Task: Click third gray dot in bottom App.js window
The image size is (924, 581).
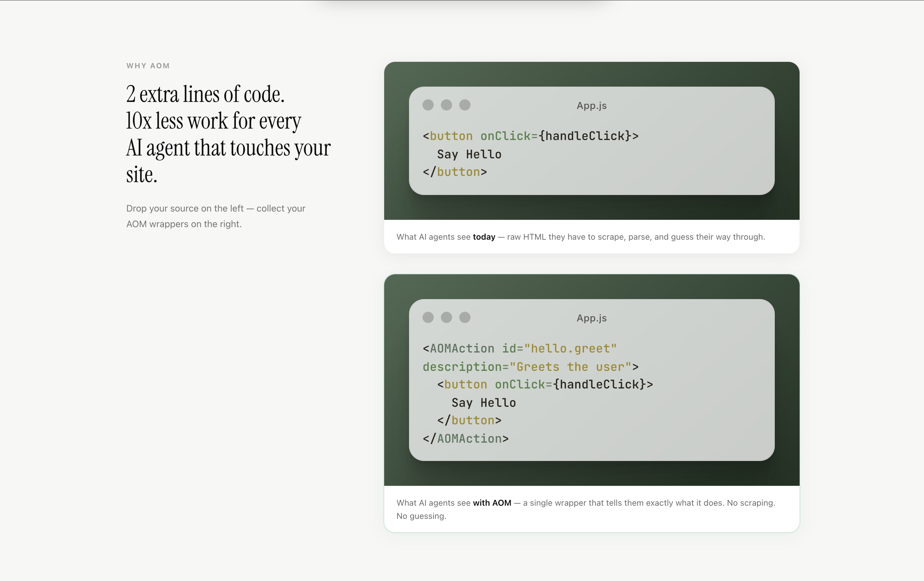Action: tap(465, 317)
